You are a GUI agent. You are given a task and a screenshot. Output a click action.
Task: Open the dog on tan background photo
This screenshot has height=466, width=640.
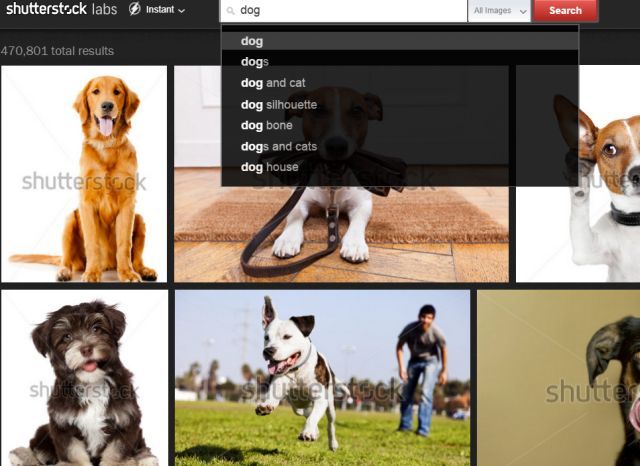pyautogui.click(x=559, y=378)
